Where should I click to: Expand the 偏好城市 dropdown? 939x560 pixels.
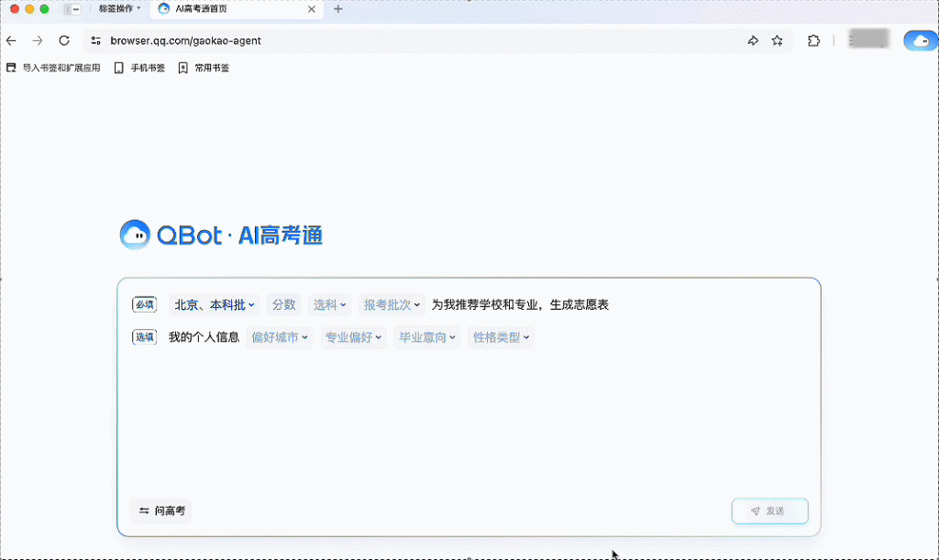coord(280,337)
